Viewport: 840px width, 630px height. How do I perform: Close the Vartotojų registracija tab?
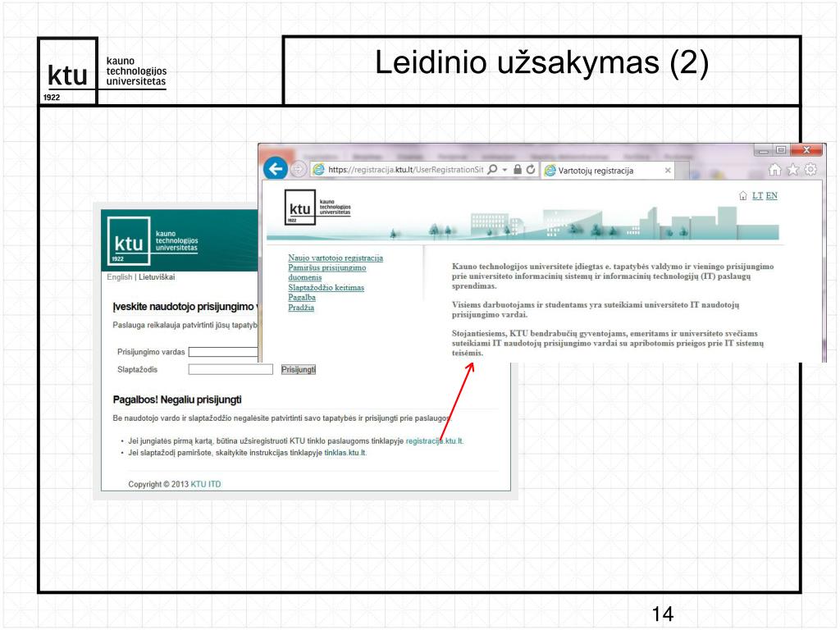click(x=668, y=171)
